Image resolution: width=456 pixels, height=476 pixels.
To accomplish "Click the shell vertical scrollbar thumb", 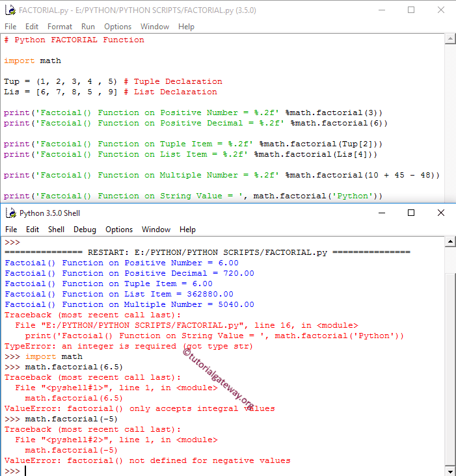I will coord(450,369).
